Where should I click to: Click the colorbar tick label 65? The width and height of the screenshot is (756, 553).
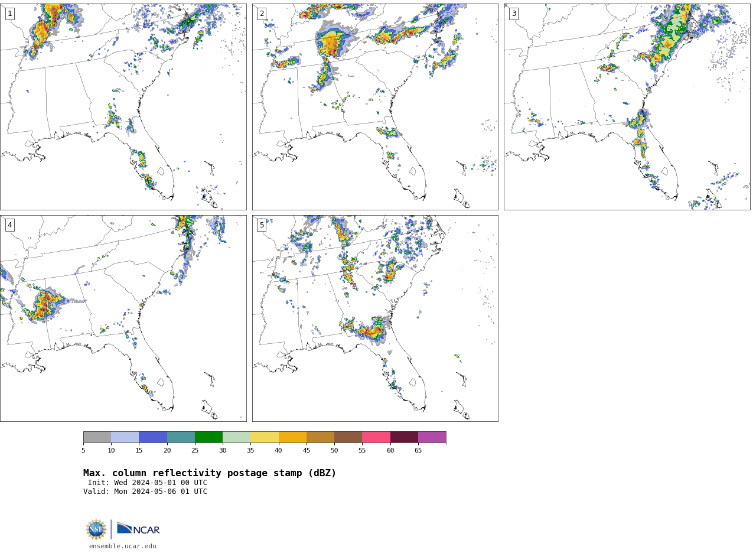pyautogui.click(x=418, y=451)
